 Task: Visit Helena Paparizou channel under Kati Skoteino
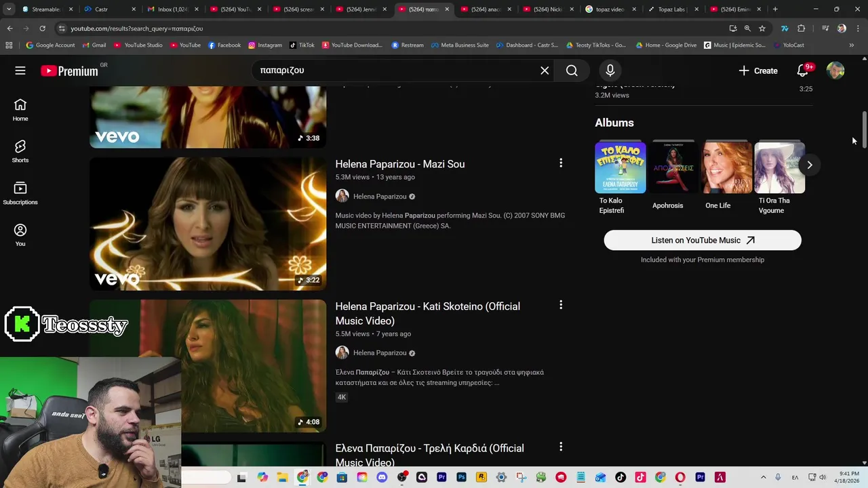(380, 353)
